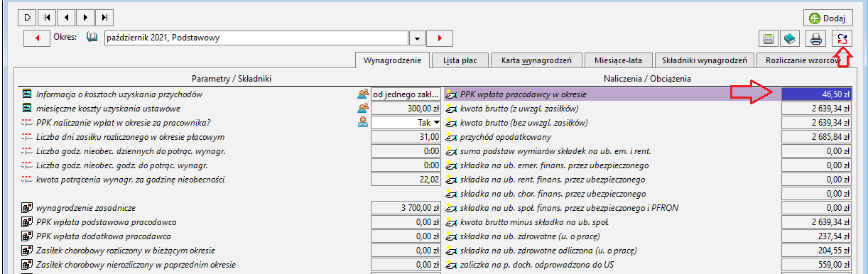Switch to the Lista płac tab
This screenshot has width=868, height=274.
click(x=460, y=60)
